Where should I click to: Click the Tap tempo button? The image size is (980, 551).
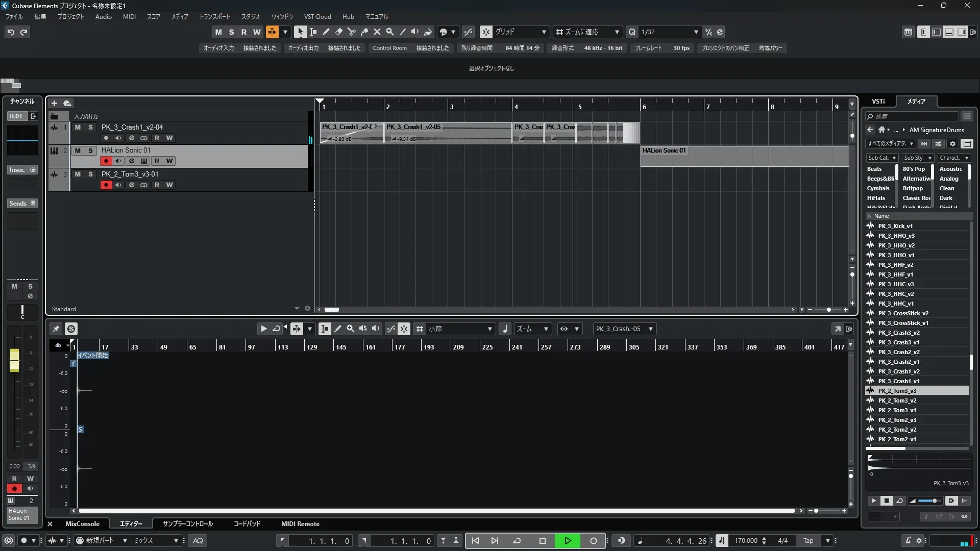pyautogui.click(x=808, y=541)
